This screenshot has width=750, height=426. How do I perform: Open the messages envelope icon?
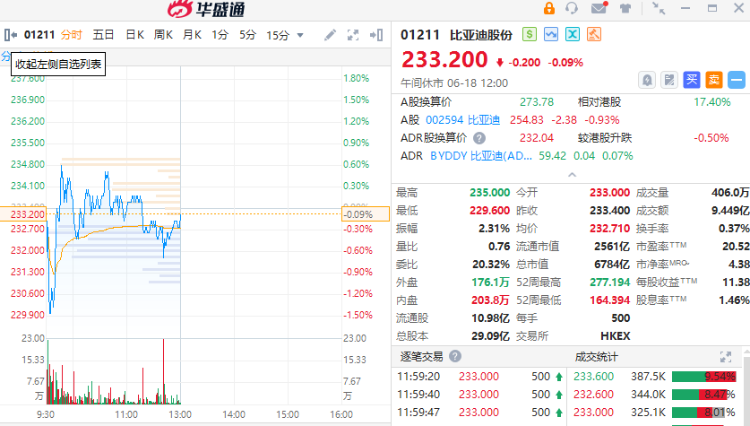click(599, 8)
